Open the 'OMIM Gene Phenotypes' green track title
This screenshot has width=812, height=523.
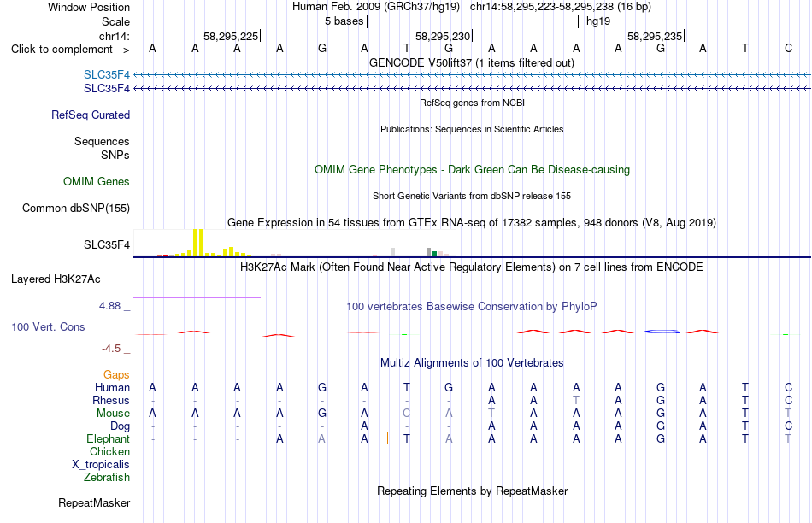[x=472, y=170]
